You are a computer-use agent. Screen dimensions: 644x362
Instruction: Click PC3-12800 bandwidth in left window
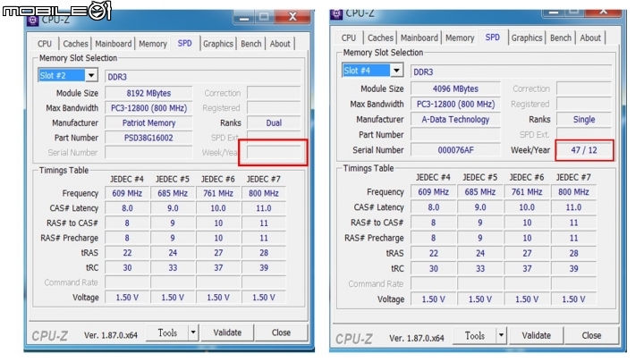click(148, 108)
